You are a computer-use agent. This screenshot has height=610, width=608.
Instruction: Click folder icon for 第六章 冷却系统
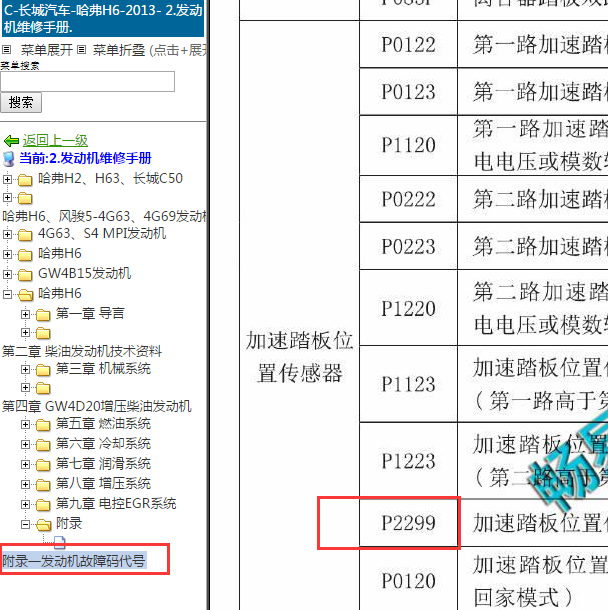(x=43, y=445)
